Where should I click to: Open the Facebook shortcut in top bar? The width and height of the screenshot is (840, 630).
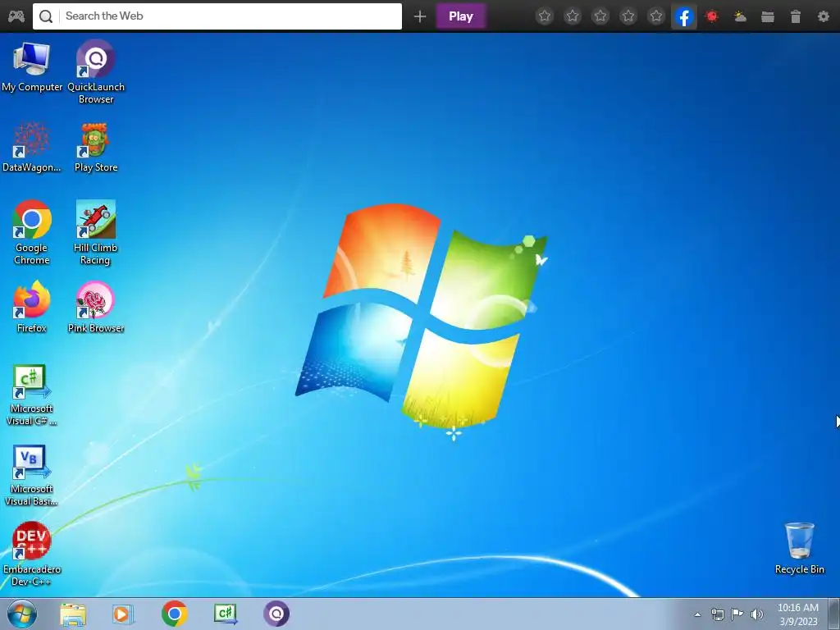(x=684, y=17)
